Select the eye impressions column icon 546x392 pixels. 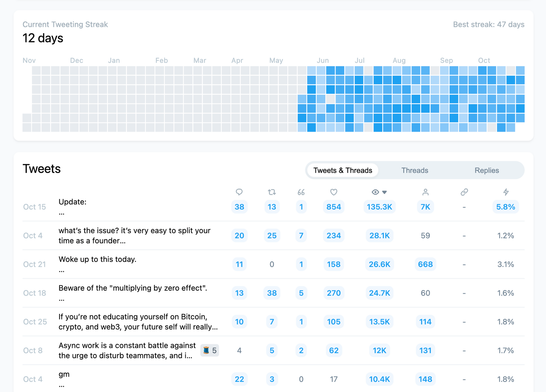[x=375, y=192]
